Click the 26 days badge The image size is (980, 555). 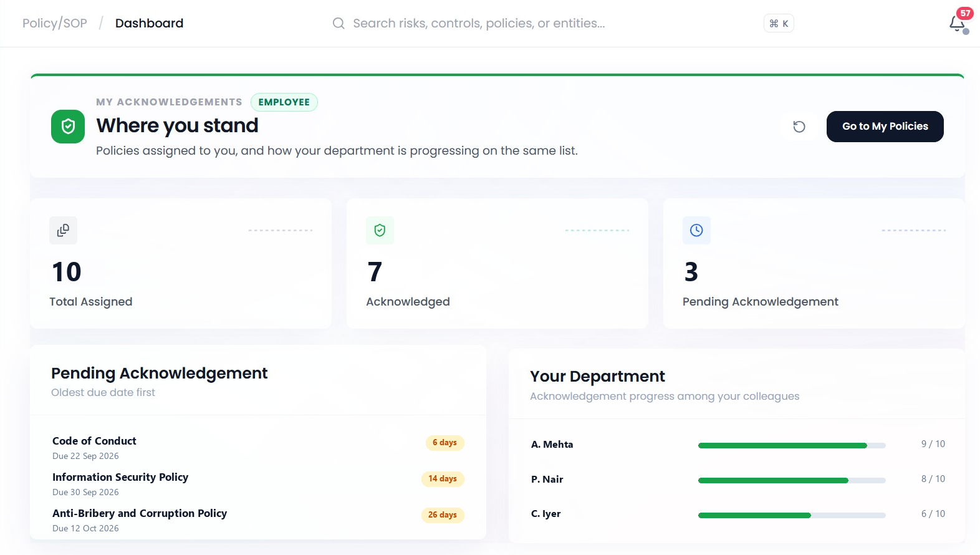443,515
